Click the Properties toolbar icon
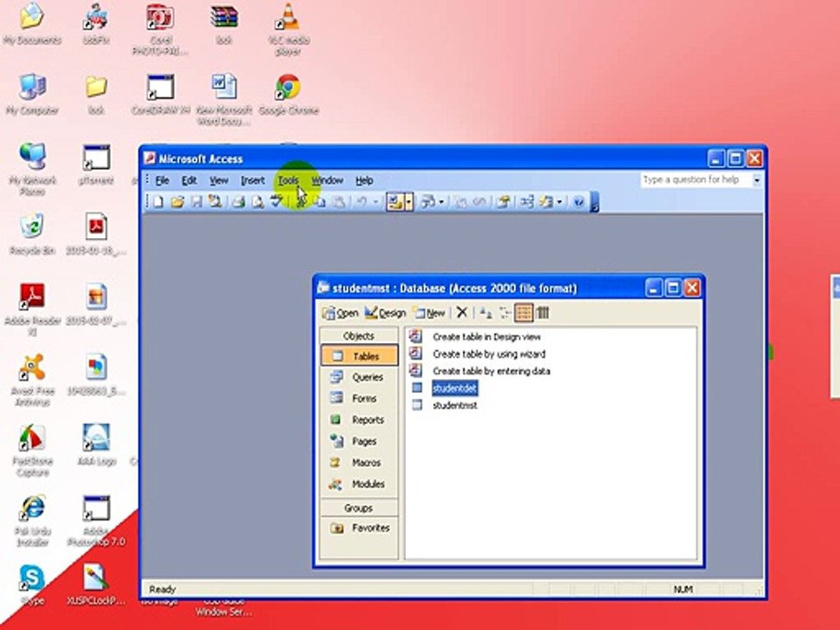 (503, 202)
